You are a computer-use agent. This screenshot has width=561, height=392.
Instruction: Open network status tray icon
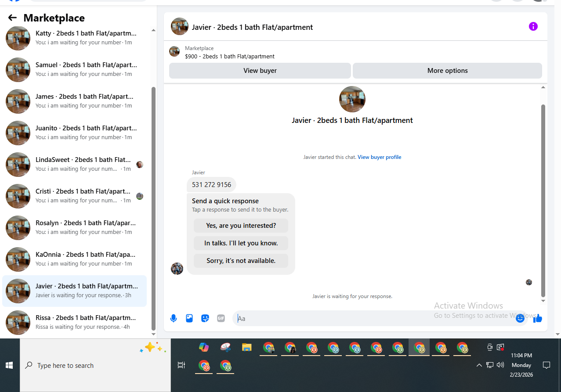490,365
